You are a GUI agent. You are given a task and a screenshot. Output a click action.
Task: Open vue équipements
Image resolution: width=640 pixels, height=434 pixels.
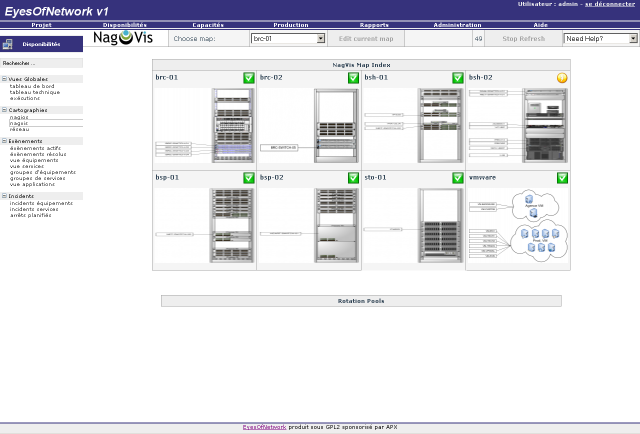pos(34,160)
